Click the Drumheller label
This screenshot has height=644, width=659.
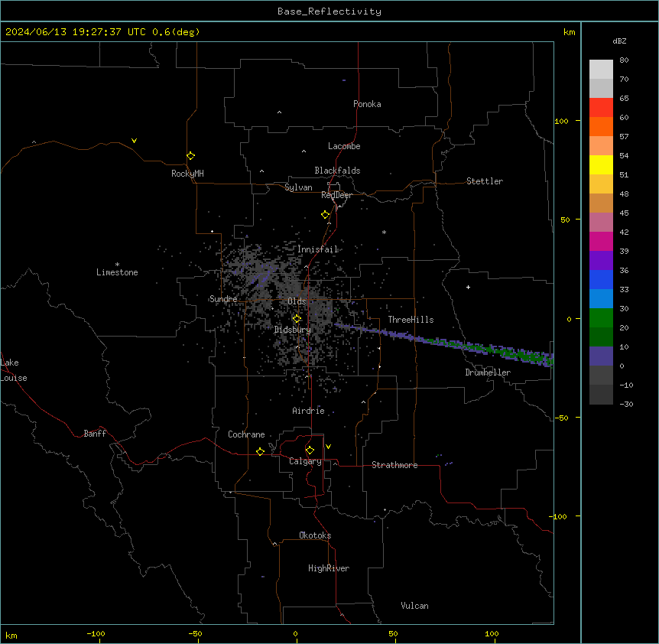488,372
